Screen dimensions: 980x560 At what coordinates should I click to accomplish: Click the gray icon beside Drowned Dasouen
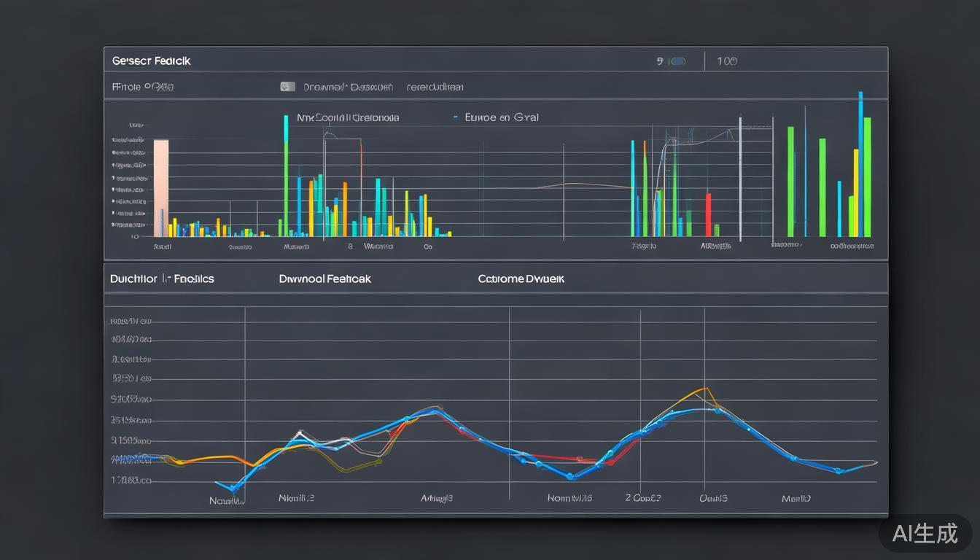click(287, 87)
